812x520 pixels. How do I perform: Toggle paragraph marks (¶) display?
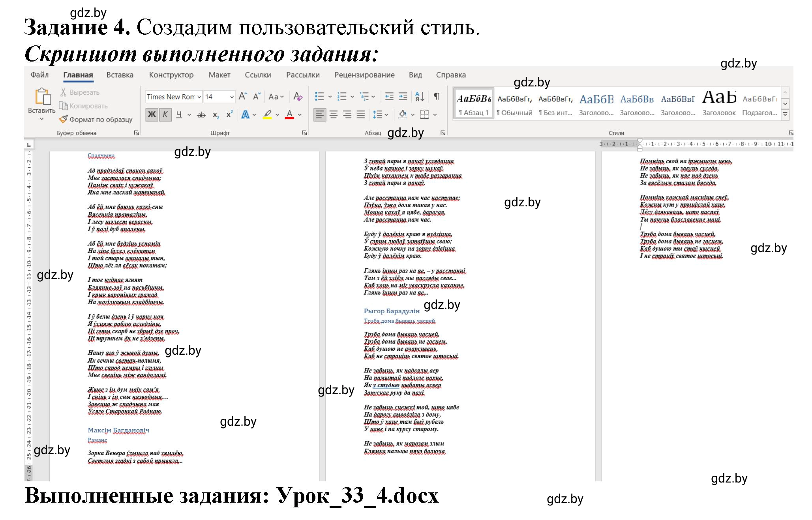(x=437, y=97)
